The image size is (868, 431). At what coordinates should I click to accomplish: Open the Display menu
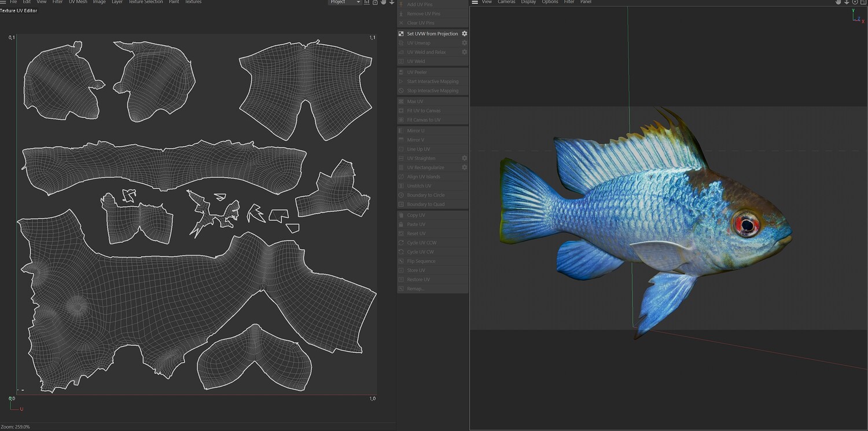coord(528,2)
